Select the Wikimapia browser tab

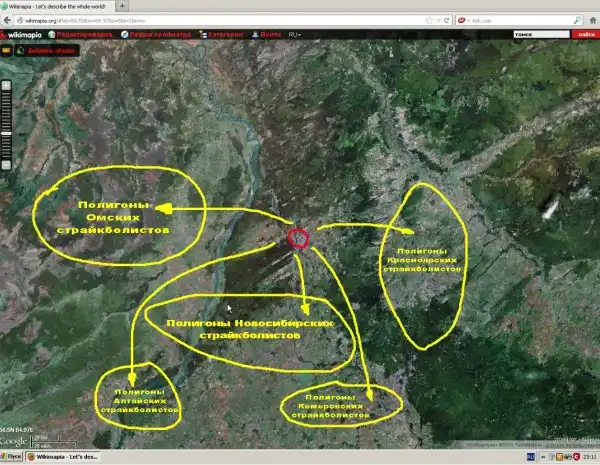tap(57, 6)
